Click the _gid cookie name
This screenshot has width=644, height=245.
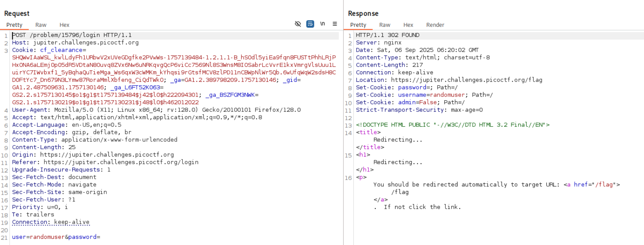pos(290,80)
